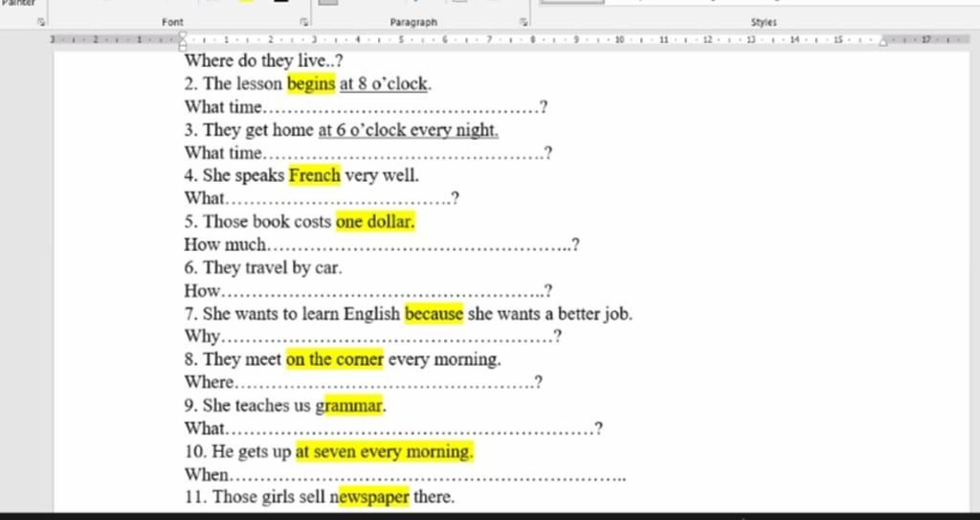Click highlighted word 'because'

tap(434, 313)
